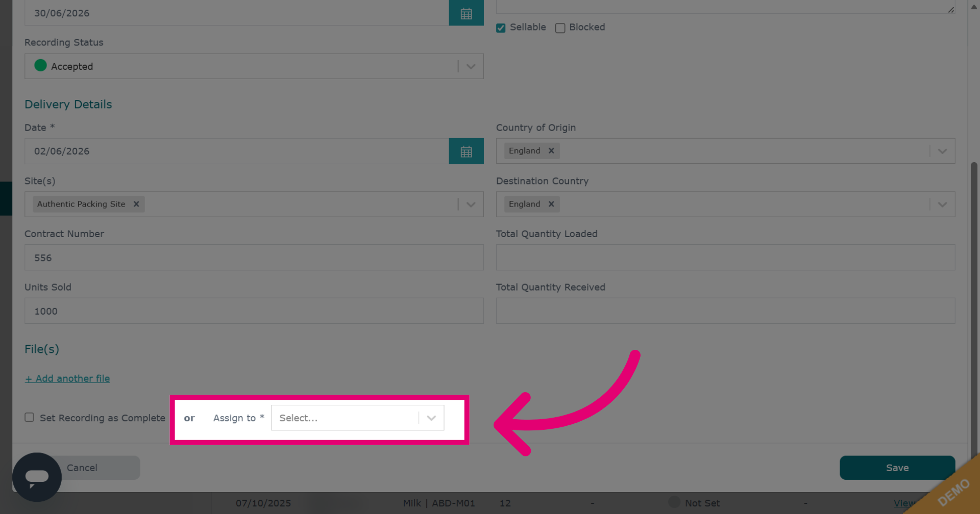Click Add another file link
This screenshot has height=514, width=980.
(67, 379)
